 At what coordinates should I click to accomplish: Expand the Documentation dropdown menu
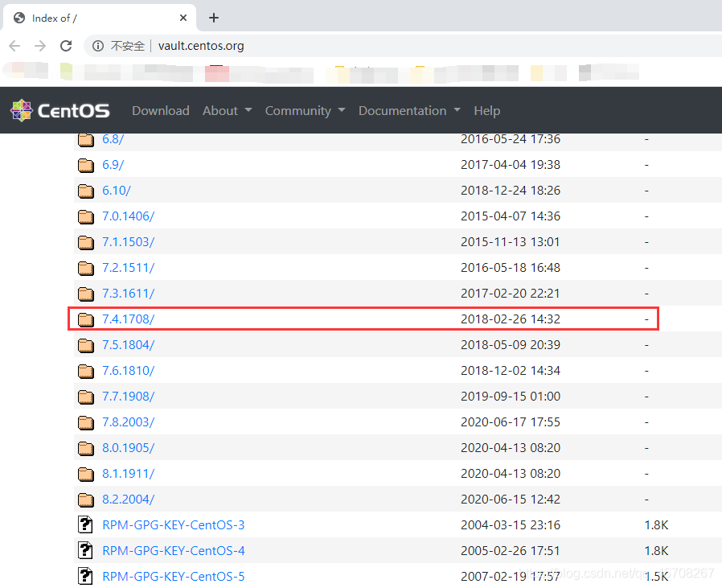[x=409, y=110]
